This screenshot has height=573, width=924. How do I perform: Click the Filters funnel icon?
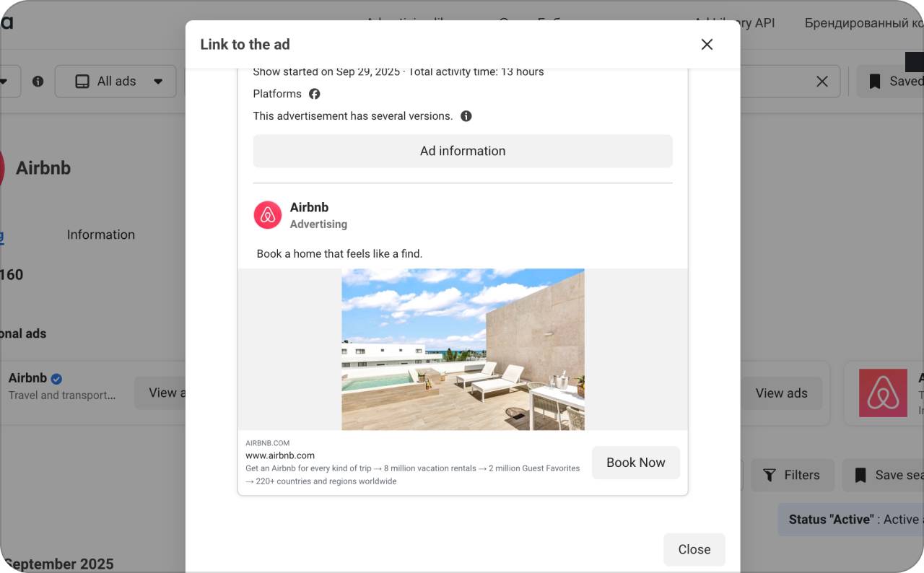tap(770, 475)
